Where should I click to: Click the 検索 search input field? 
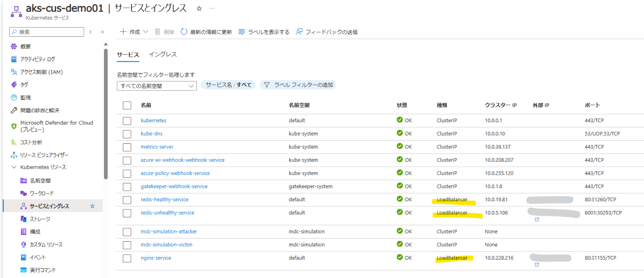(47, 32)
